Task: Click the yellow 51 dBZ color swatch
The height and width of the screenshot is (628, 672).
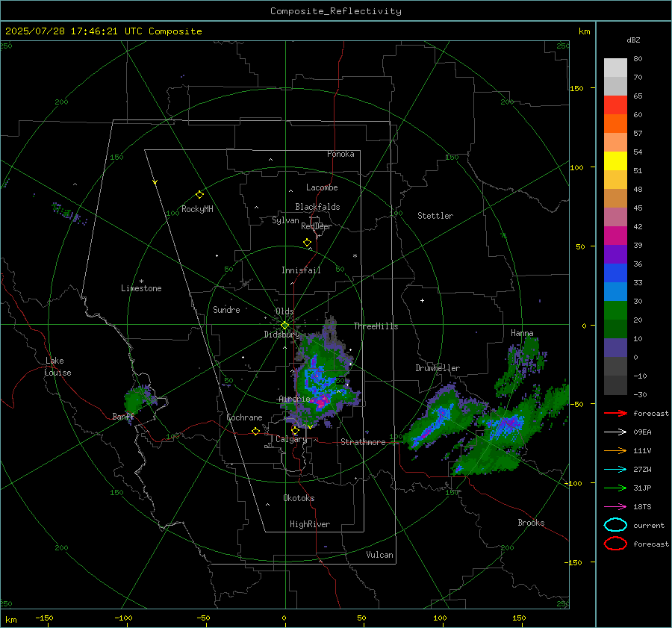Action: click(615, 161)
